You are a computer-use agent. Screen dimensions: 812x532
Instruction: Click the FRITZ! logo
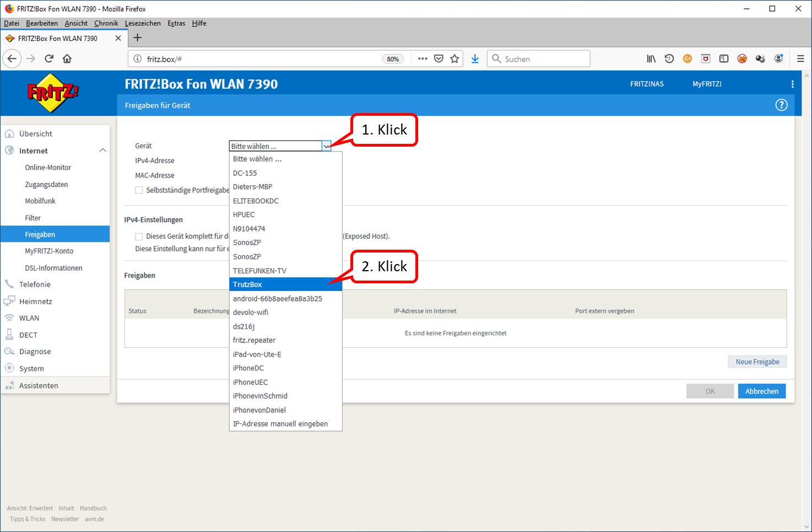tap(53, 93)
